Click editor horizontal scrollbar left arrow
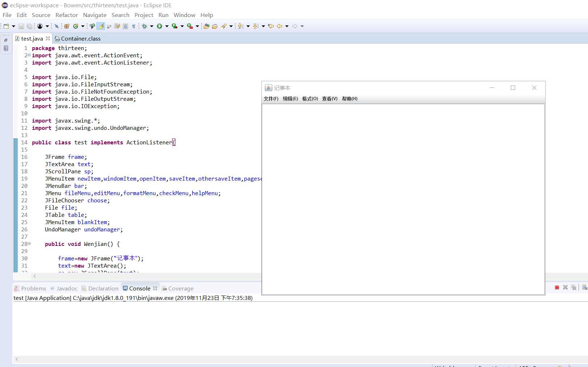This screenshot has width=588, height=367. (x=35, y=276)
